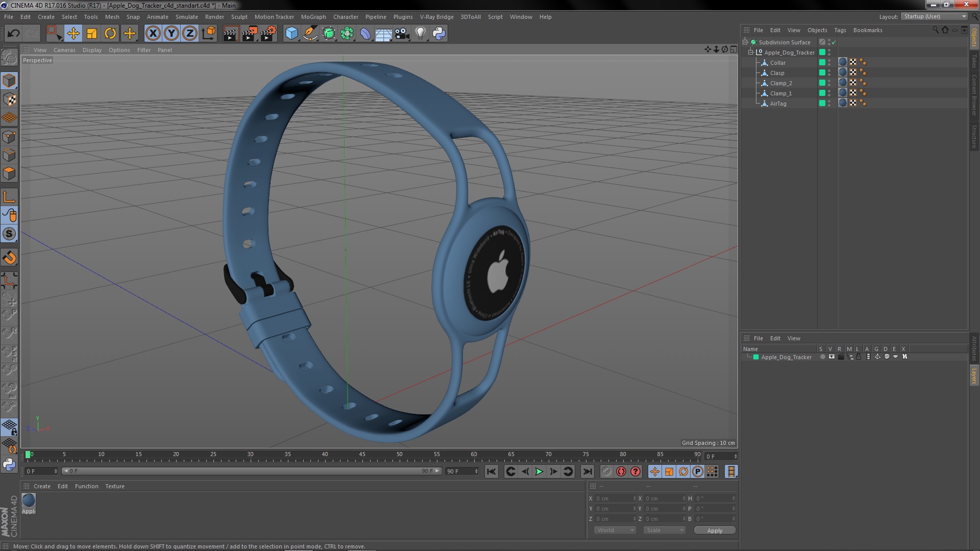Click Apple_Dog_Tracker layer color swatch
Viewport: 980px width, 551px height.
pyautogui.click(x=756, y=357)
